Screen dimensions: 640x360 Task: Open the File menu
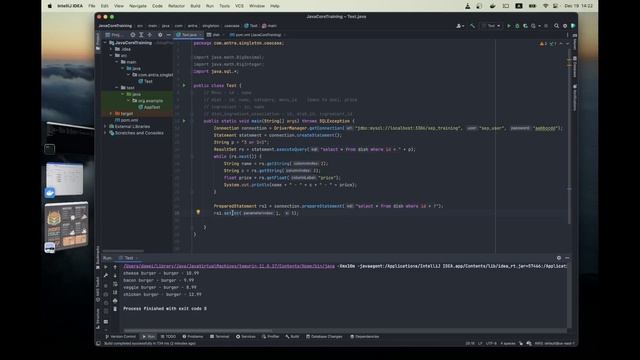tap(91, 6)
